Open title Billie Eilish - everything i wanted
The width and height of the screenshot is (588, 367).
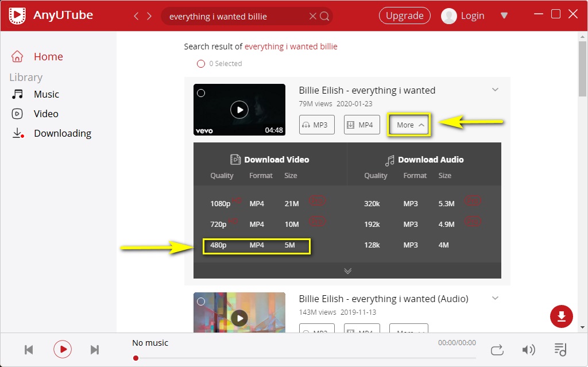coord(367,90)
